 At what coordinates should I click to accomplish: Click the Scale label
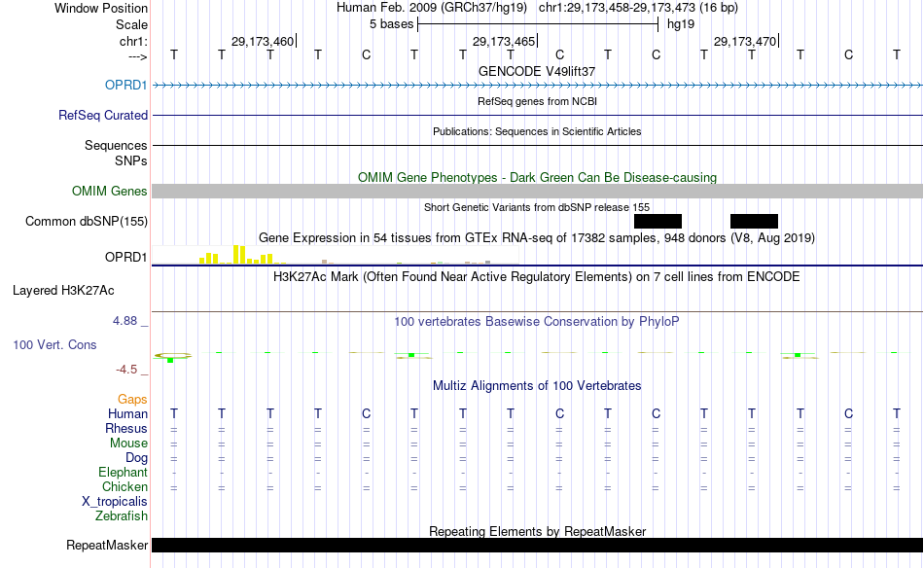pos(132,24)
